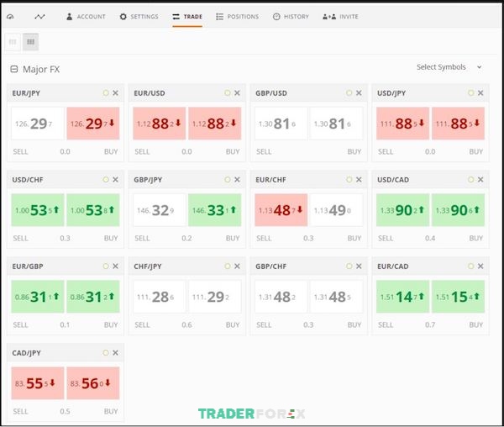Select the Trade tab
Viewport: 504px width, 427px height.
point(187,17)
